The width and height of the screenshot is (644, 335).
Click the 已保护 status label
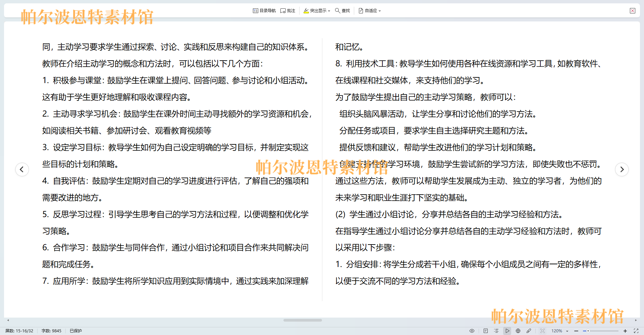pos(76,331)
